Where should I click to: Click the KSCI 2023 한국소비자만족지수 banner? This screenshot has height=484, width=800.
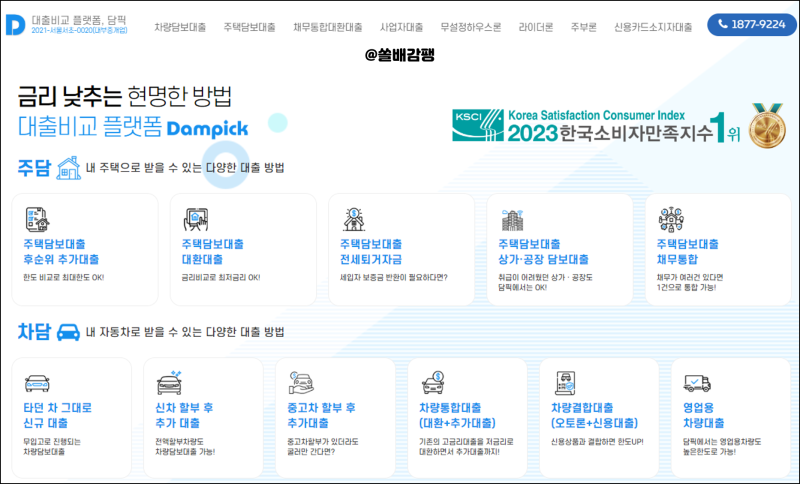[x=596, y=125]
